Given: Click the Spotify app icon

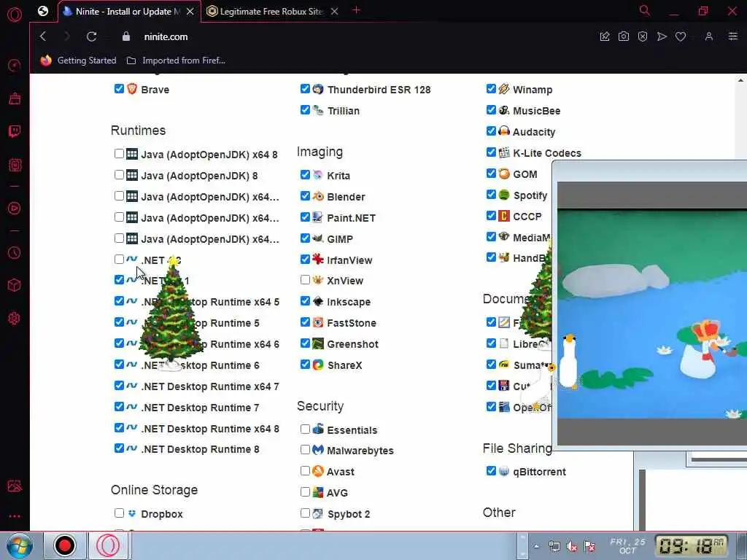Looking at the screenshot, I should pyautogui.click(x=504, y=195).
